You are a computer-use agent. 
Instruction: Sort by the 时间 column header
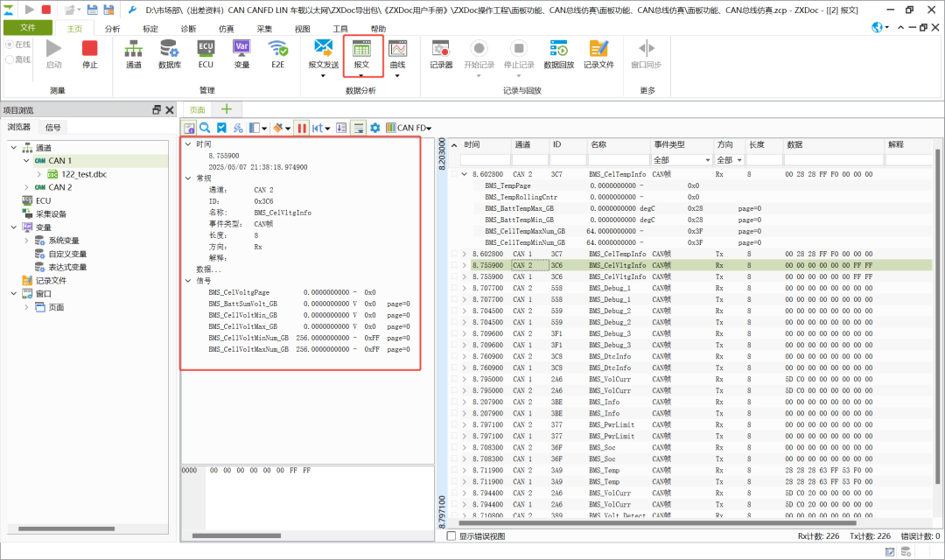click(472, 144)
